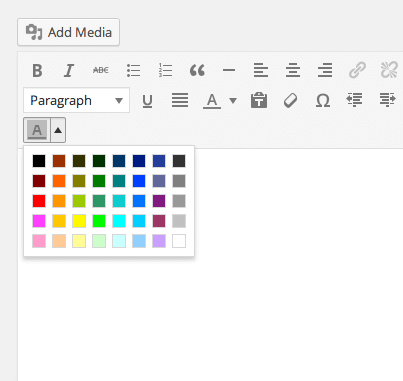Viewport: 403px width, 381px height.
Task: Insert a blockquote
Action: [197, 70]
